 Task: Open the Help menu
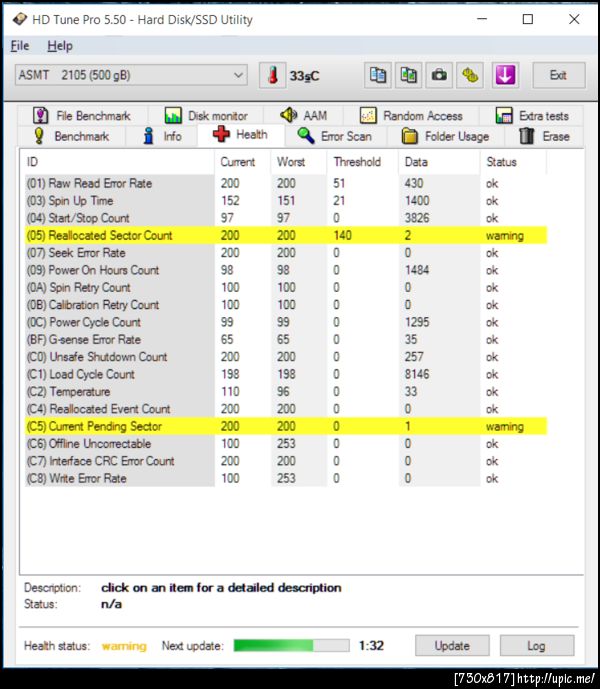click(x=60, y=46)
